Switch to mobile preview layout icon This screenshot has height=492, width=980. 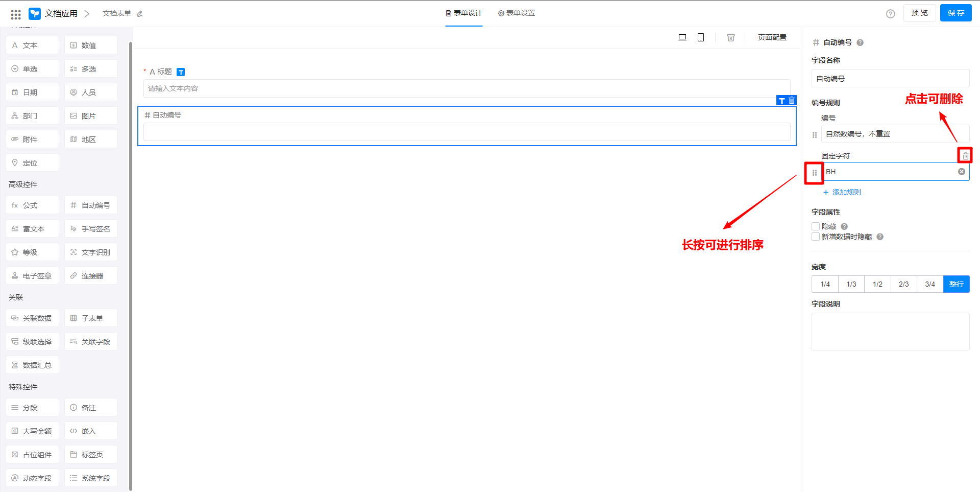(x=701, y=37)
